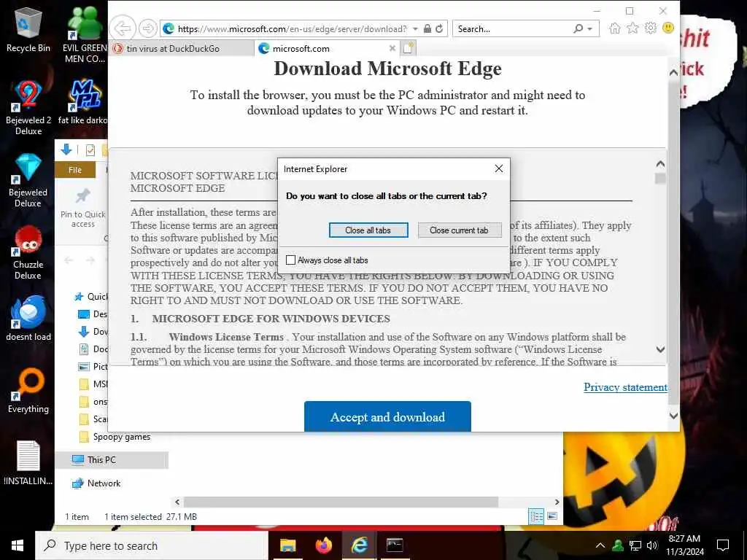Click the Internet Explorer taskbar icon

click(359, 545)
